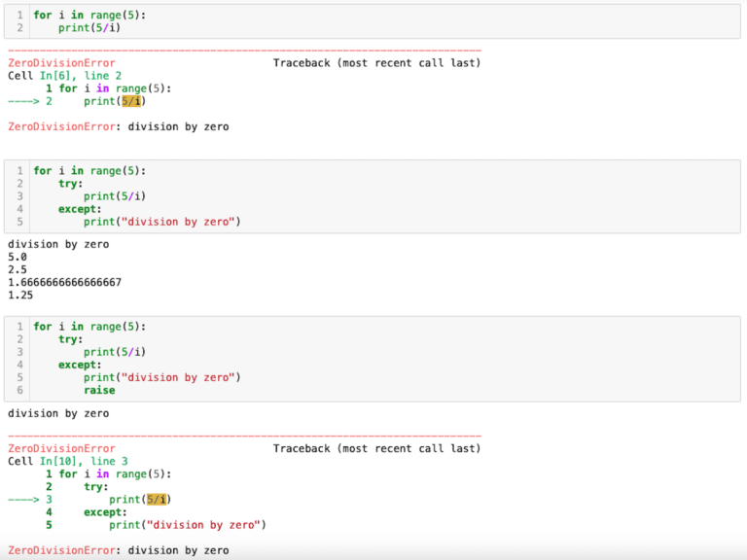This screenshot has width=747, height=560.
Task: Click the 'try:' line in the second code cell
Action: click(70, 184)
